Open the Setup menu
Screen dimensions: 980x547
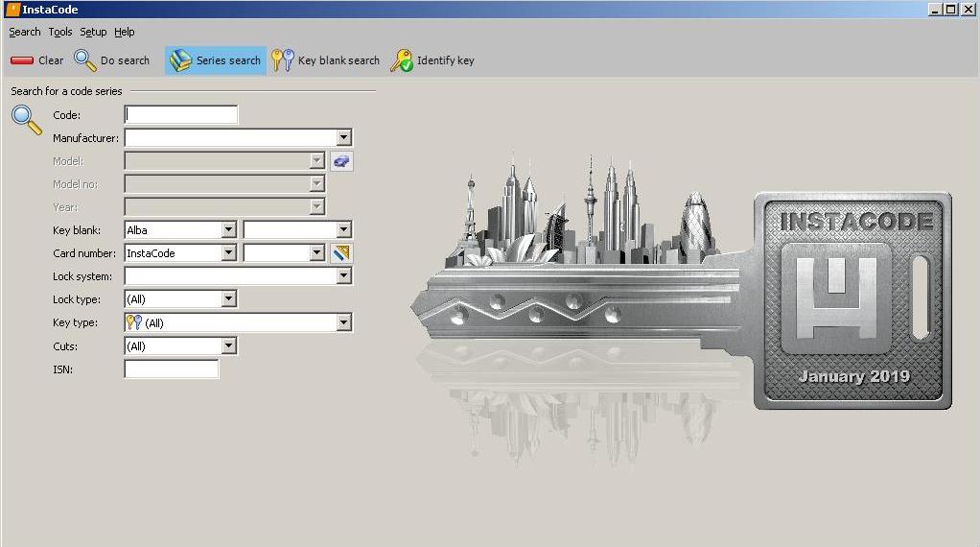pyautogui.click(x=93, y=32)
